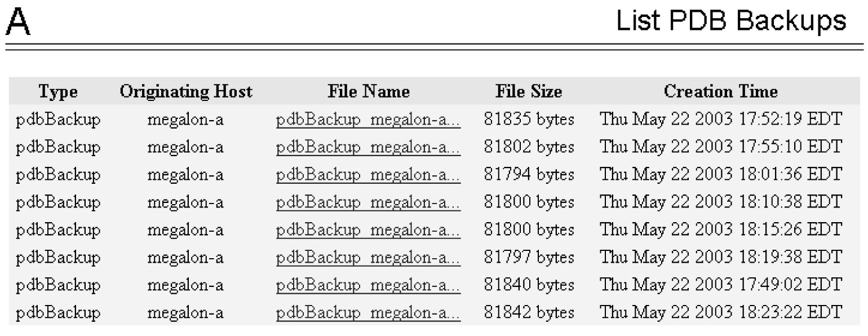Click the 81794 bytes file size cell
This screenshot has height=336, width=868.
coord(529,175)
